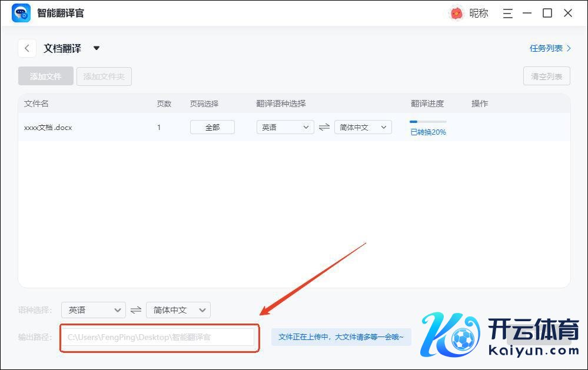Viewport: 588px width, 370px height.
Task: Open the row source language 英语 dropdown
Action: pos(285,127)
